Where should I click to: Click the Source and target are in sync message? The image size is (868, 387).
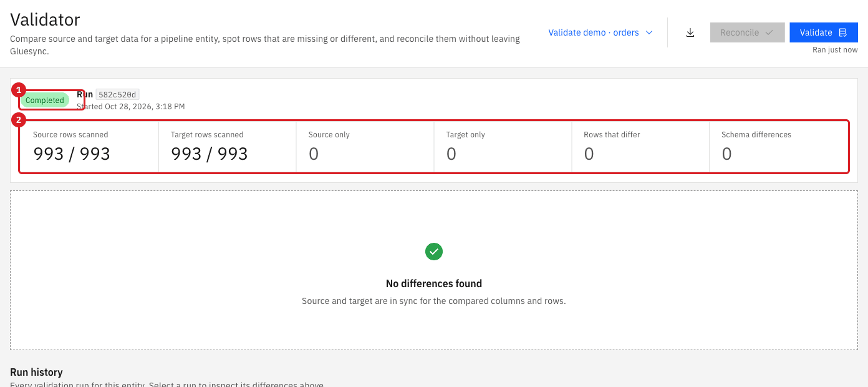point(434,301)
